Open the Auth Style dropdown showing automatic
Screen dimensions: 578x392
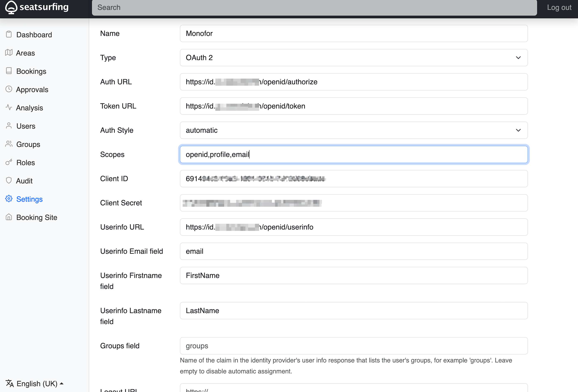pos(353,130)
